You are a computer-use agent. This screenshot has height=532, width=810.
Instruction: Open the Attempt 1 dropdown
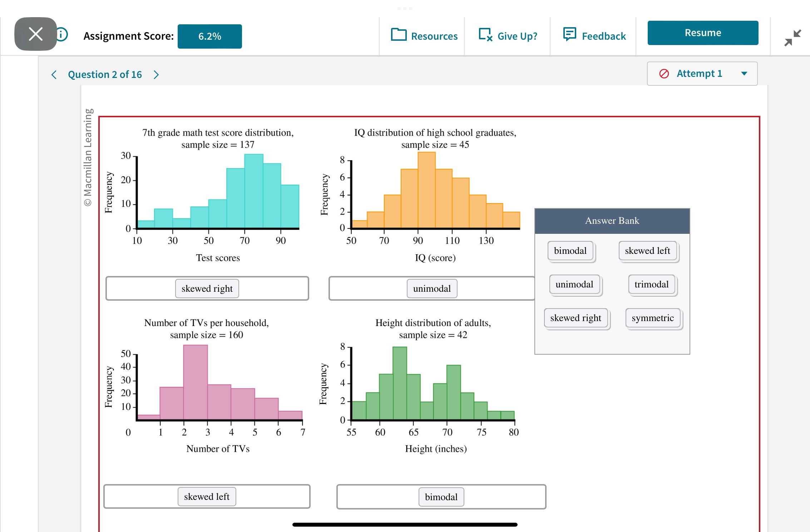point(744,73)
